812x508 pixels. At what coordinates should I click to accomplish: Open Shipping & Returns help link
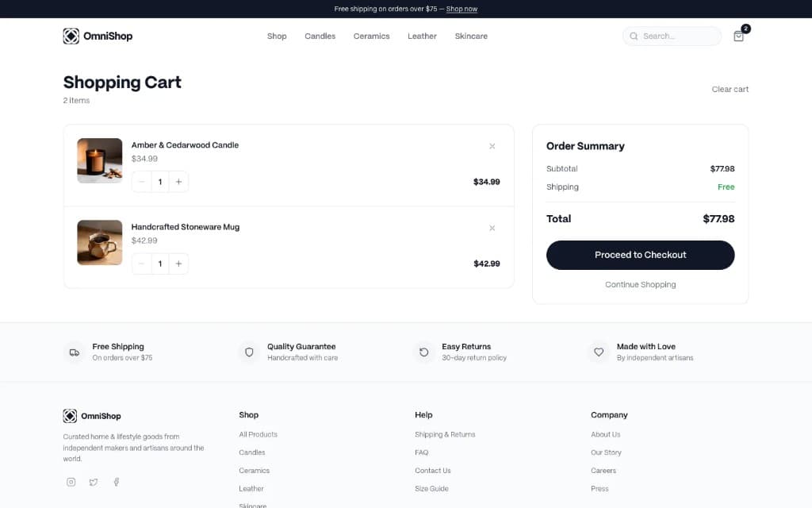click(x=445, y=434)
